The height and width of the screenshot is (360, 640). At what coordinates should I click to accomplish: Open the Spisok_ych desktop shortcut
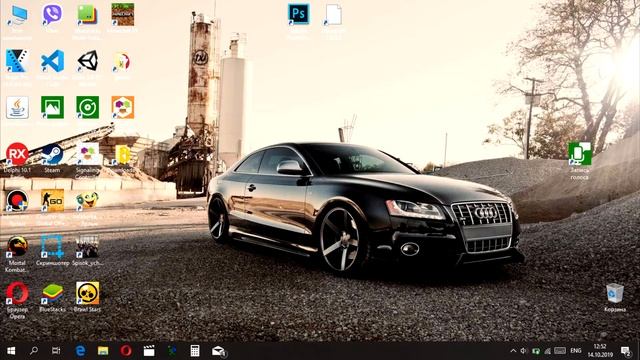[x=87, y=247]
